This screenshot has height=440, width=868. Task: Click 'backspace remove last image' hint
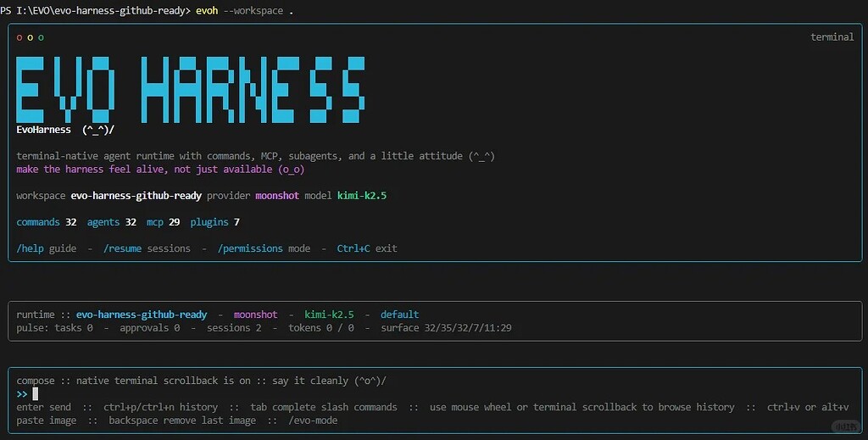pyautogui.click(x=182, y=420)
